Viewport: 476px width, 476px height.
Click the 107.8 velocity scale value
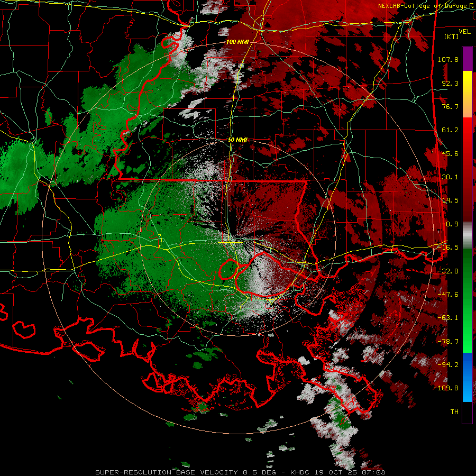coord(448,59)
